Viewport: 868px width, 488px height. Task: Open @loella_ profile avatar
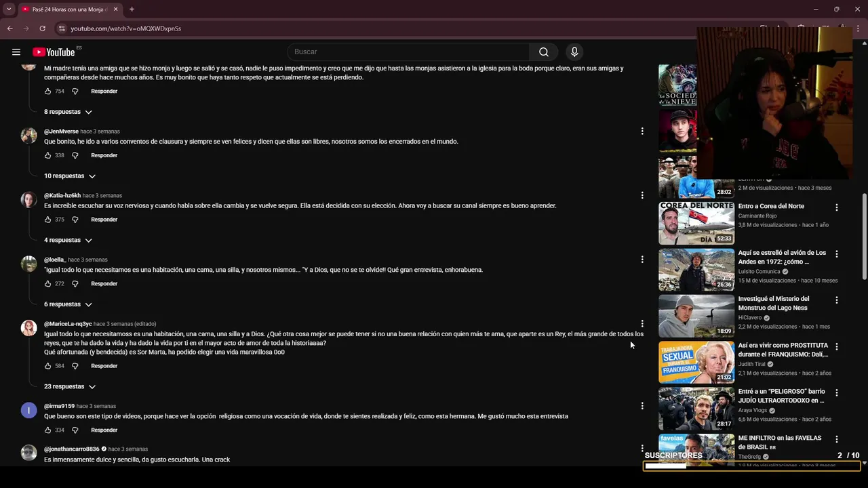tap(28, 264)
